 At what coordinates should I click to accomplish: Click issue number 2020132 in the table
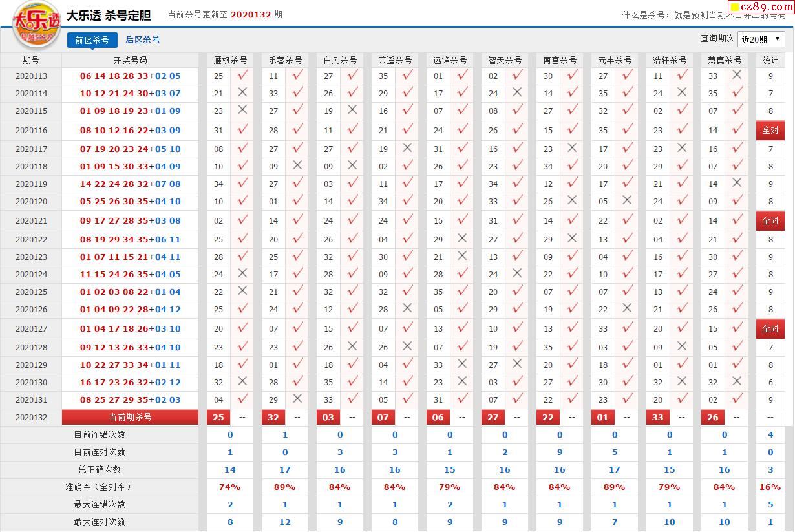[31, 418]
